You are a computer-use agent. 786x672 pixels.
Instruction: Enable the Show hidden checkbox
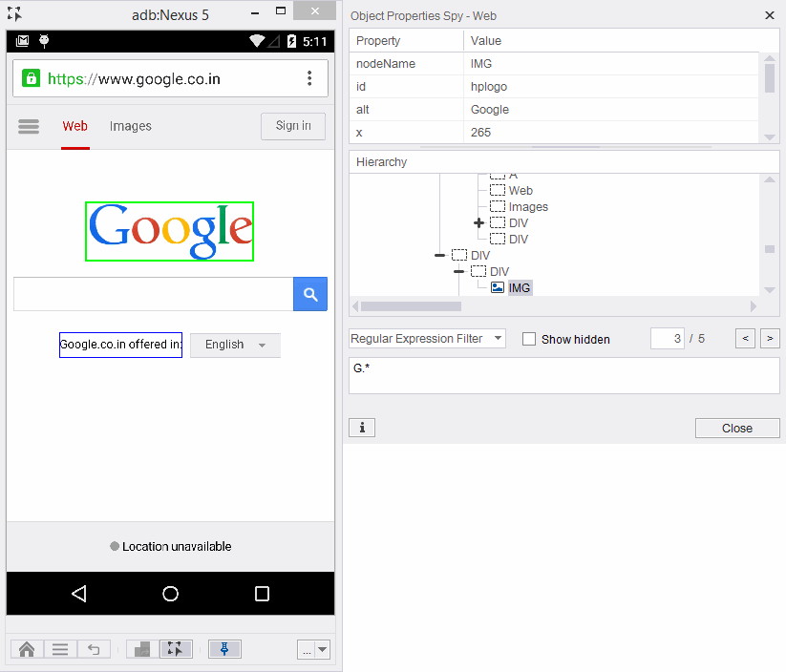click(529, 339)
